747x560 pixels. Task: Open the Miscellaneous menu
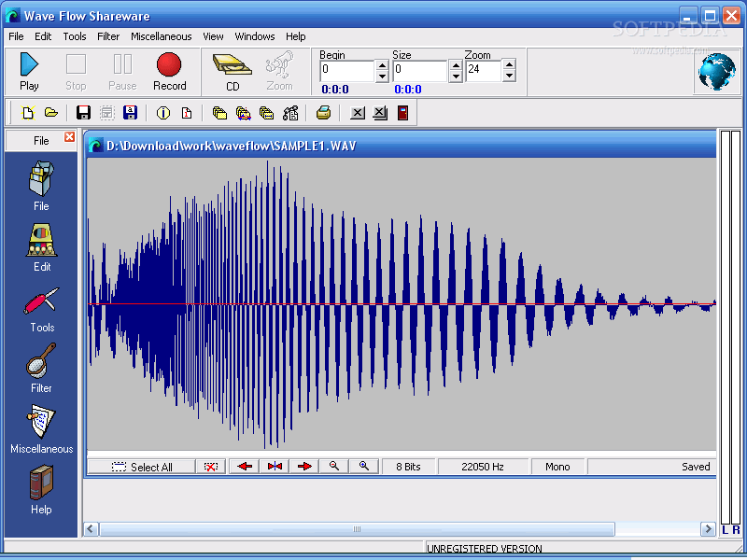click(162, 36)
